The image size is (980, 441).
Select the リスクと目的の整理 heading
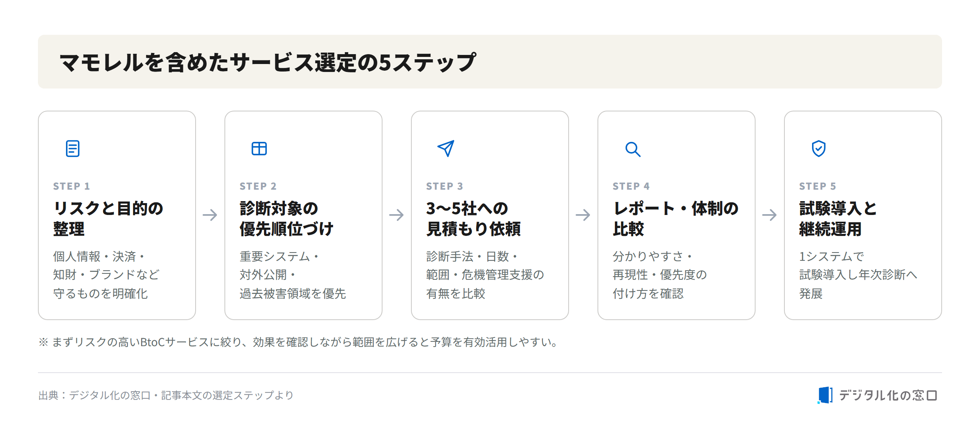pyautogui.click(x=108, y=219)
